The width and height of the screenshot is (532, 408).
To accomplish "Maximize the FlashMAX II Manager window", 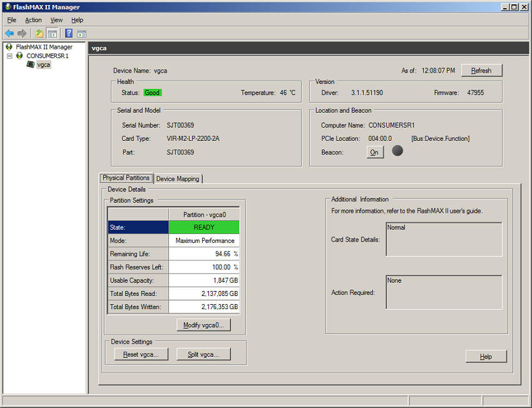I will click(x=514, y=7).
